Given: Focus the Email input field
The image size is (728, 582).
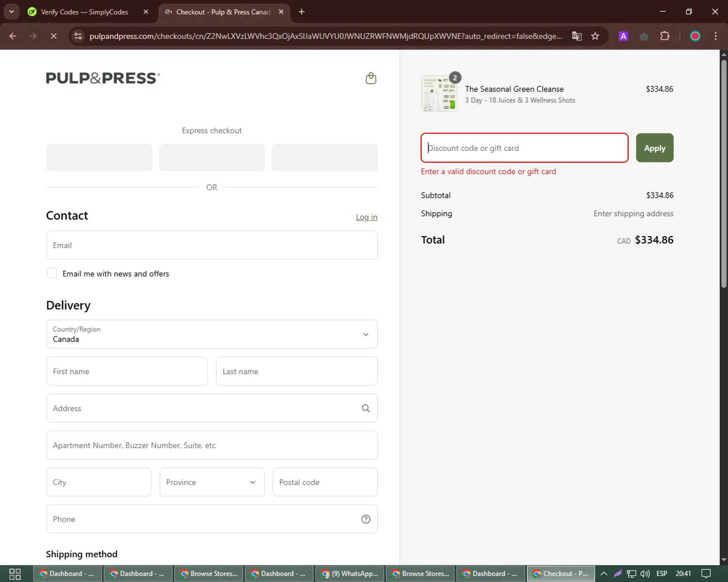Looking at the screenshot, I should [x=212, y=245].
